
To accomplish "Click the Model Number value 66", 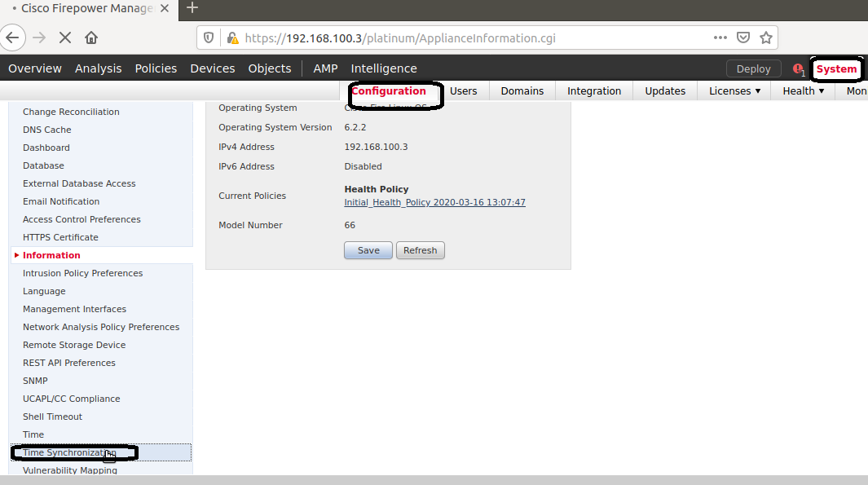I will pyautogui.click(x=350, y=225).
